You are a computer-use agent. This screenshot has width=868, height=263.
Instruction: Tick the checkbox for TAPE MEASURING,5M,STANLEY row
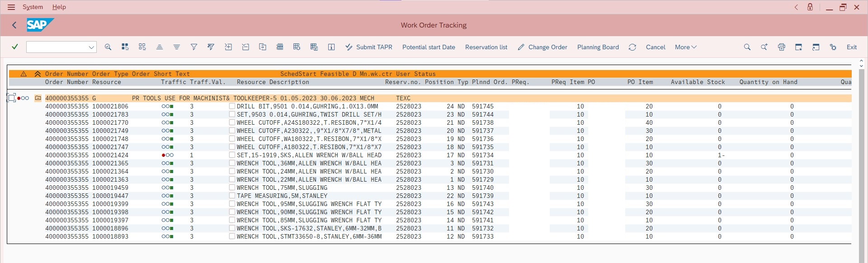pyautogui.click(x=232, y=196)
